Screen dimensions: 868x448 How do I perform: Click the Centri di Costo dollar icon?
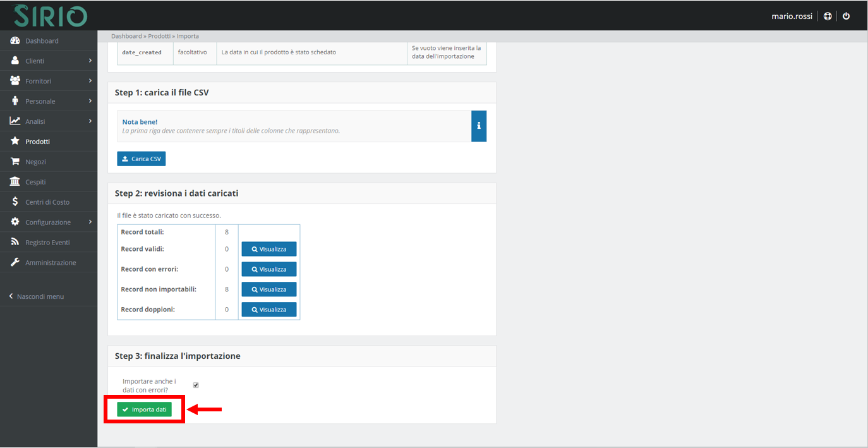pos(15,202)
